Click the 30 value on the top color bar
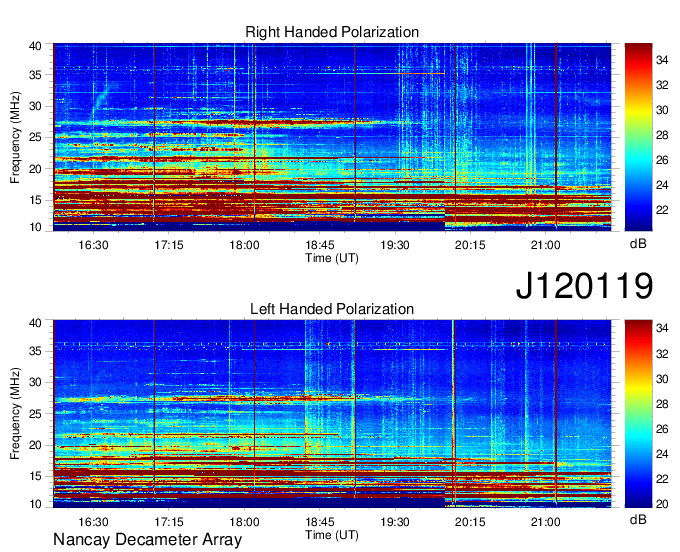 pos(662,110)
